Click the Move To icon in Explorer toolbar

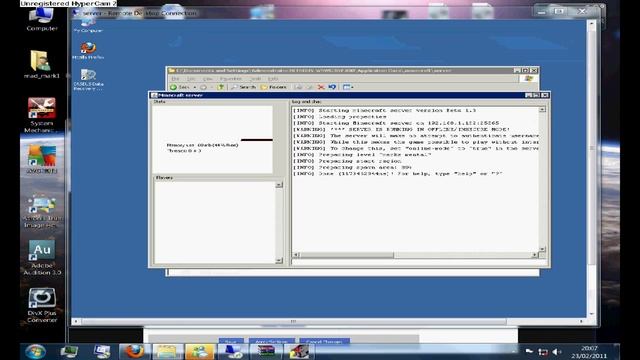[299, 87]
